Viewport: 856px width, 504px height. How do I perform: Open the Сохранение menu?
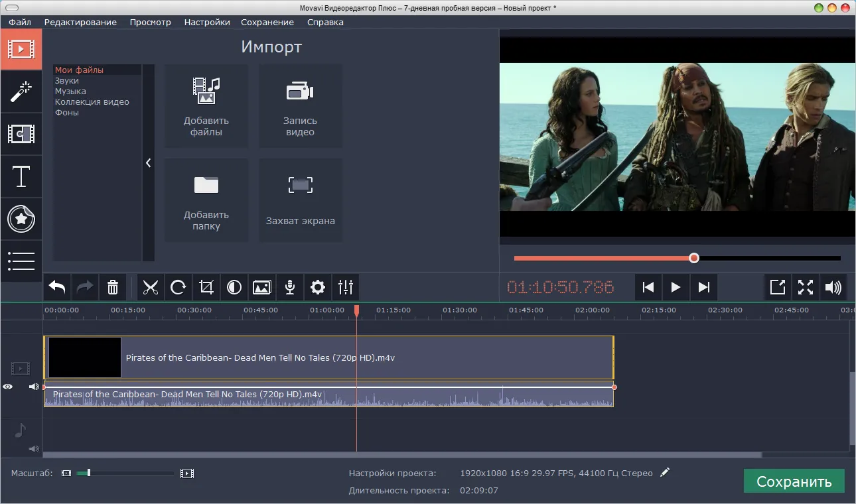coord(267,22)
